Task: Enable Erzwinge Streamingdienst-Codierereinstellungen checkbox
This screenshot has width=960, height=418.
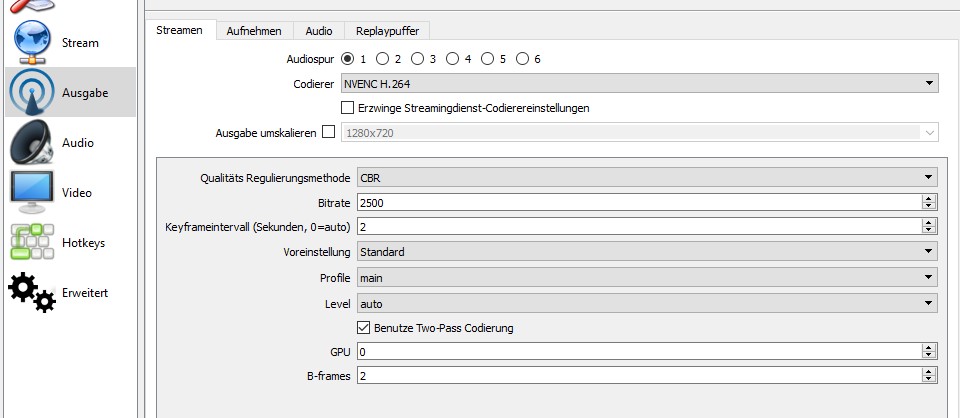Action: click(x=348, y=108)
